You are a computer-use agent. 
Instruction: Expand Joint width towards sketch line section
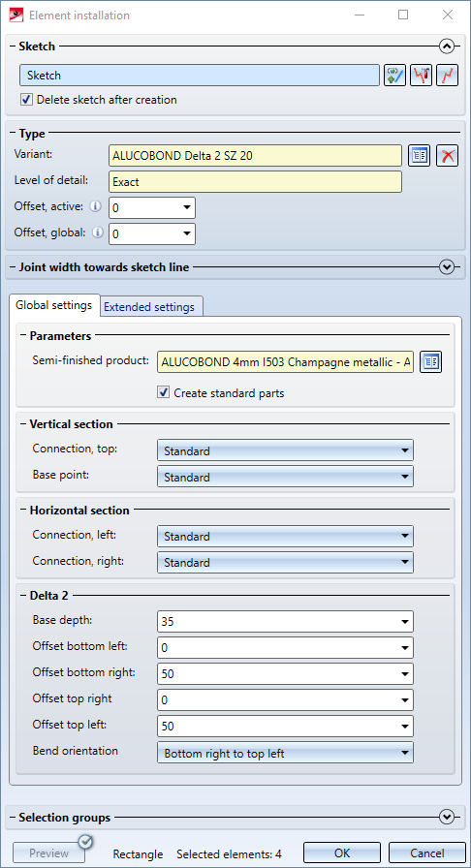point(447,267)
